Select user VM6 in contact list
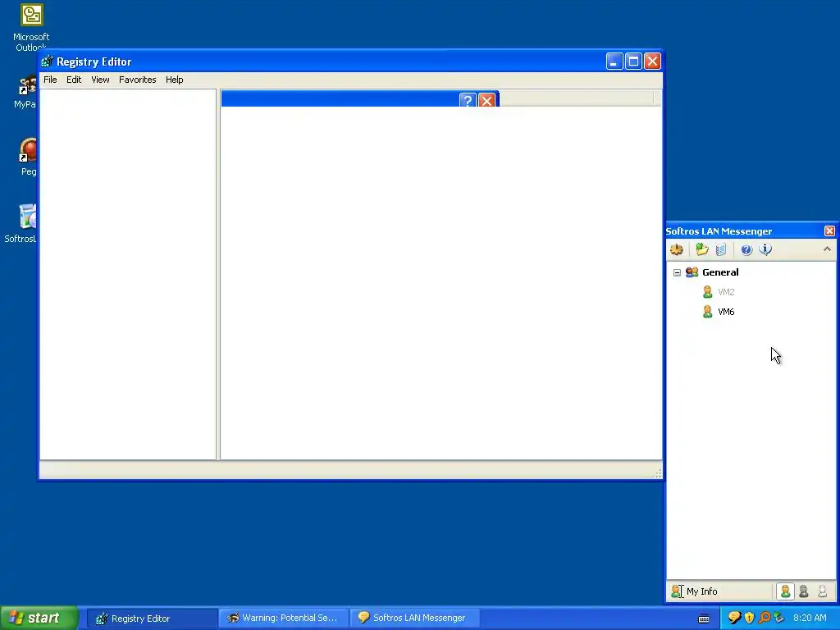Screen dimensions: 840x630 [726, 312]
